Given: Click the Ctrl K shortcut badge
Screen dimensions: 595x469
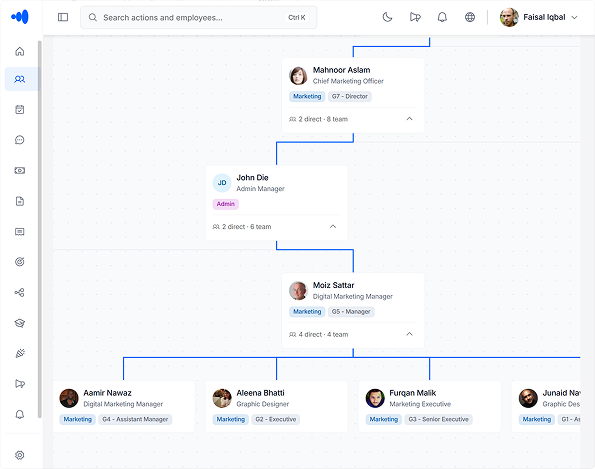Looking at the screenshot, I should point(297,17).
